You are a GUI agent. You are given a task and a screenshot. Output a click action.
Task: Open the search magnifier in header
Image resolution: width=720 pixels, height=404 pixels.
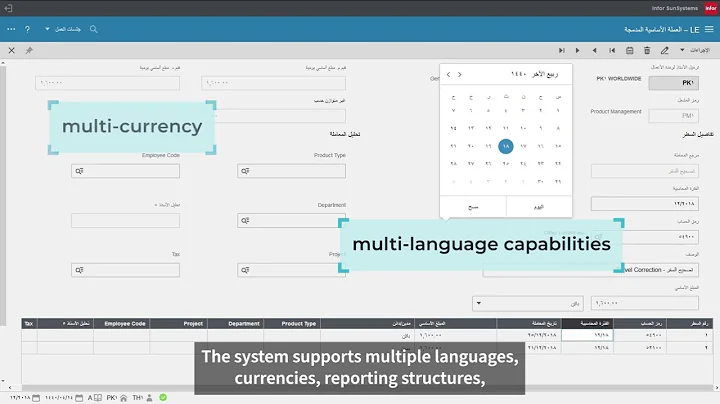click(94, 29)
